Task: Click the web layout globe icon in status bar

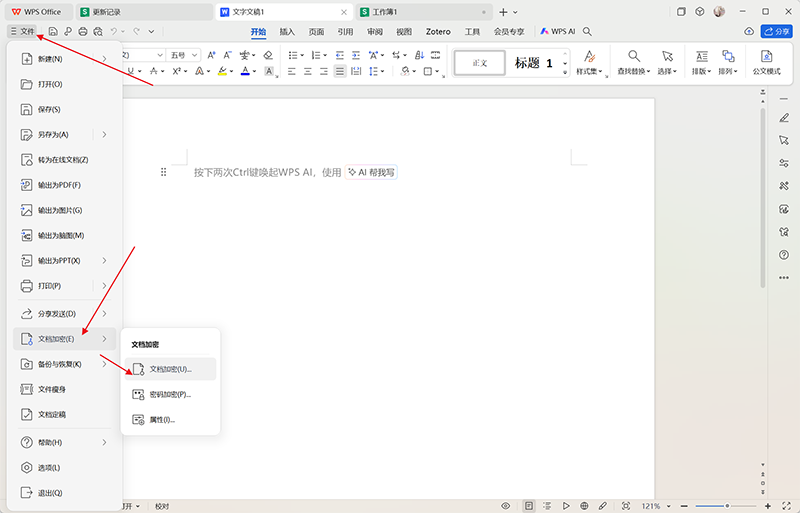Action: click(585, 506)
